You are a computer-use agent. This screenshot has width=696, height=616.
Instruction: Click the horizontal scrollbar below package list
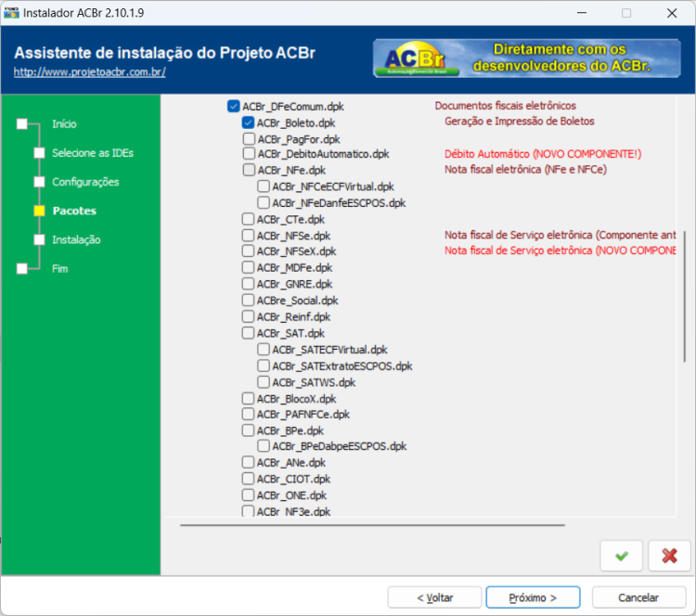pos(372,525)
